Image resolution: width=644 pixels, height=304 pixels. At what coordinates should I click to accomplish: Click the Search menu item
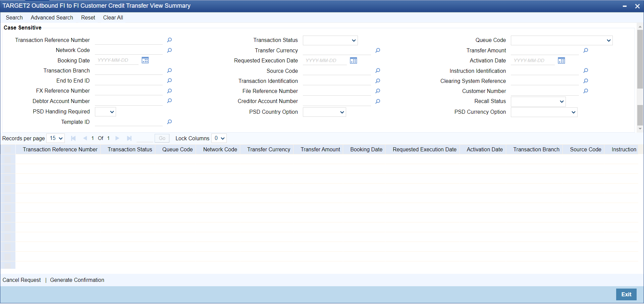click(14, 17)
